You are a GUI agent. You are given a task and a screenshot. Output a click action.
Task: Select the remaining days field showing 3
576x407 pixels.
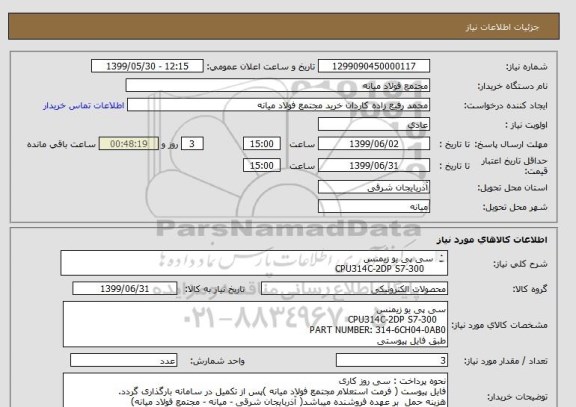coord(192,143)
